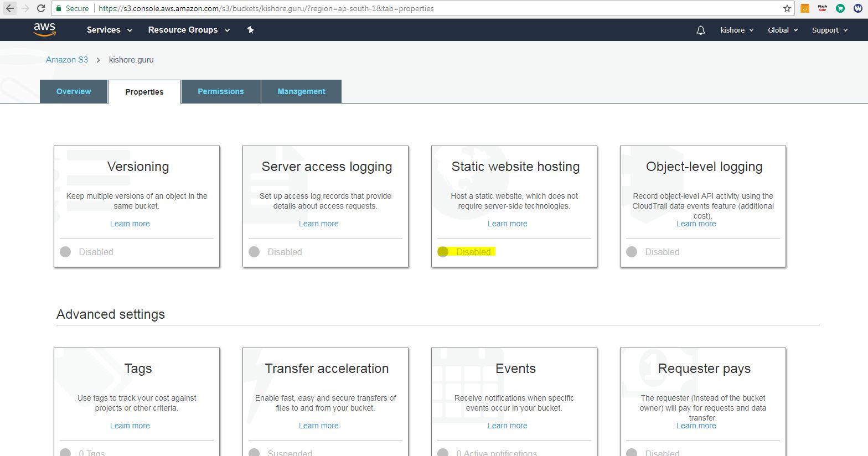Open the Resource Groups dropdown
Viewport: 868px width, 456px height.
point(188,30)
